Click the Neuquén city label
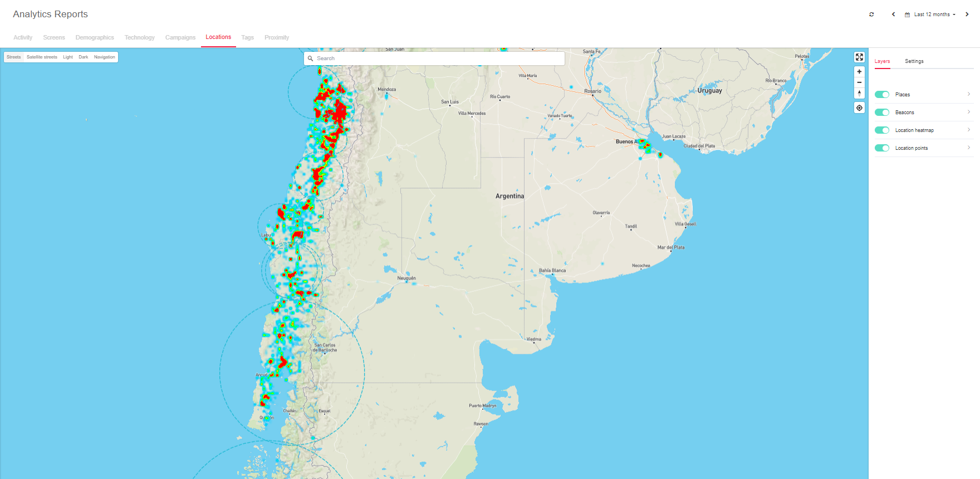This screenshot has width=980, height=479. click(x=406, y=278)
